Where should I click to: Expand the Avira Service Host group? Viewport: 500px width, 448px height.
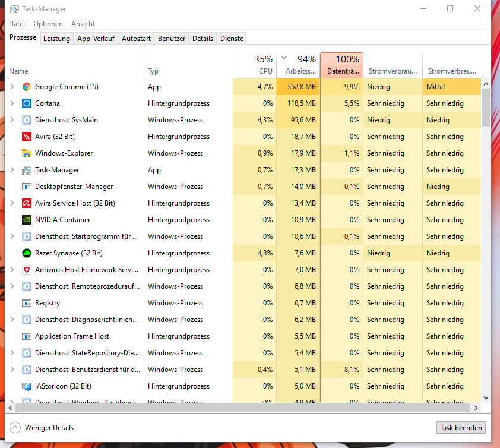click(12, 203)
